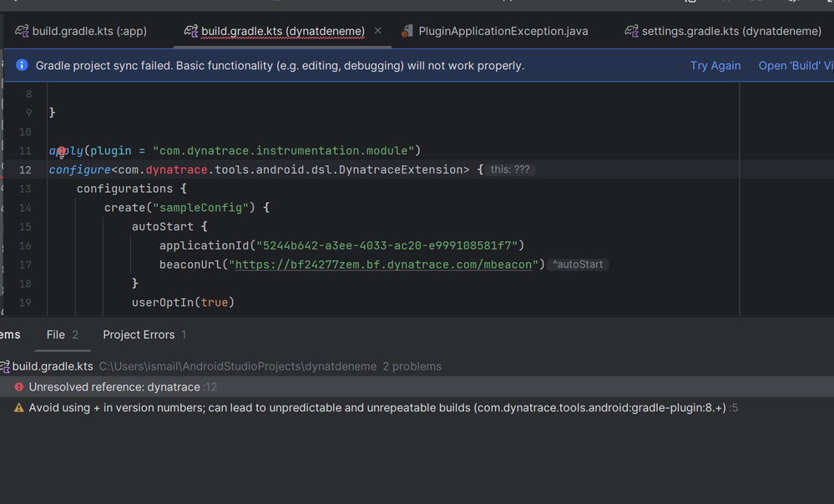Select the Project Errors tab
This screenshot has height=504, width=834.
tap(139, 335)
